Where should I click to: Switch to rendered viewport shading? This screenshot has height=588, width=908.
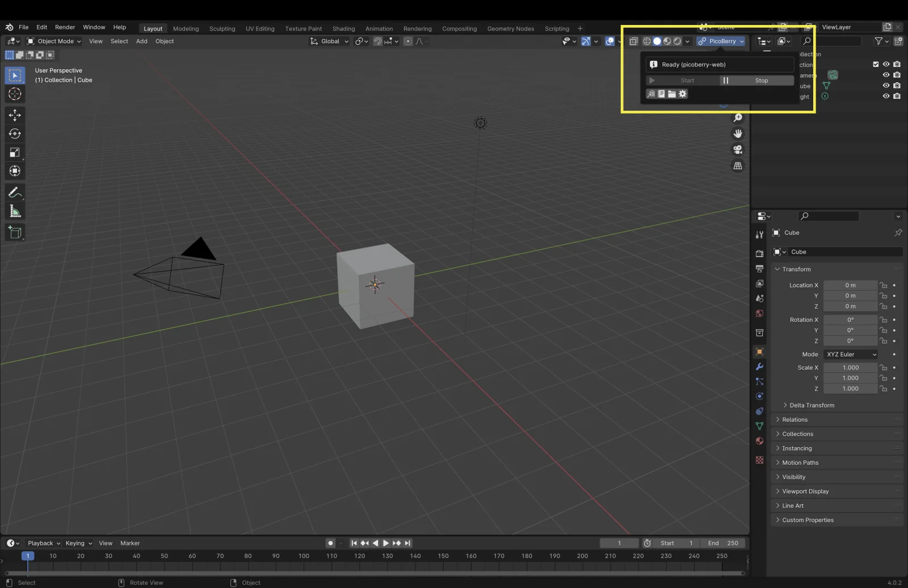pos(678,41)
